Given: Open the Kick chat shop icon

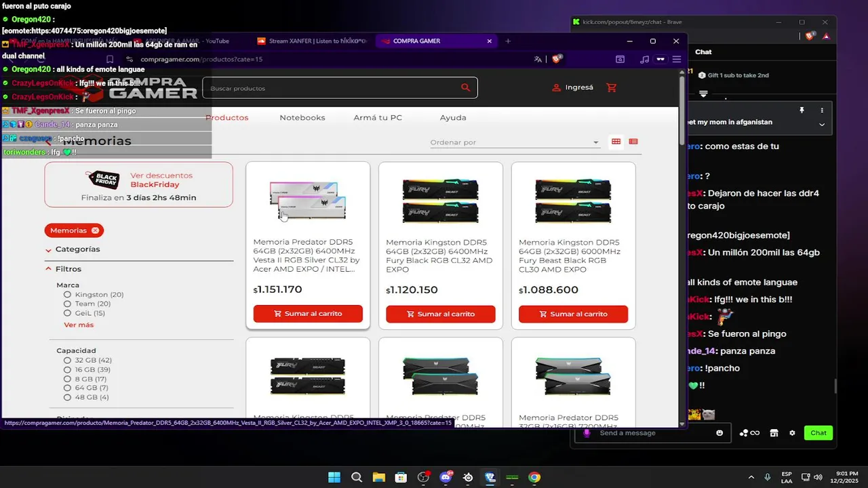Looking at the screenshot, I should (x=774, y=433).
